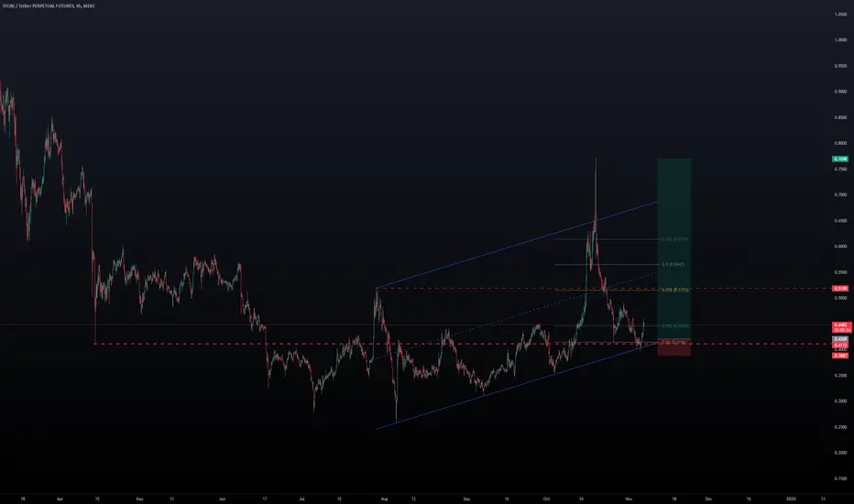Click the 0.2000 price axis label
This screenshot has height=504, width=854.
840,453
